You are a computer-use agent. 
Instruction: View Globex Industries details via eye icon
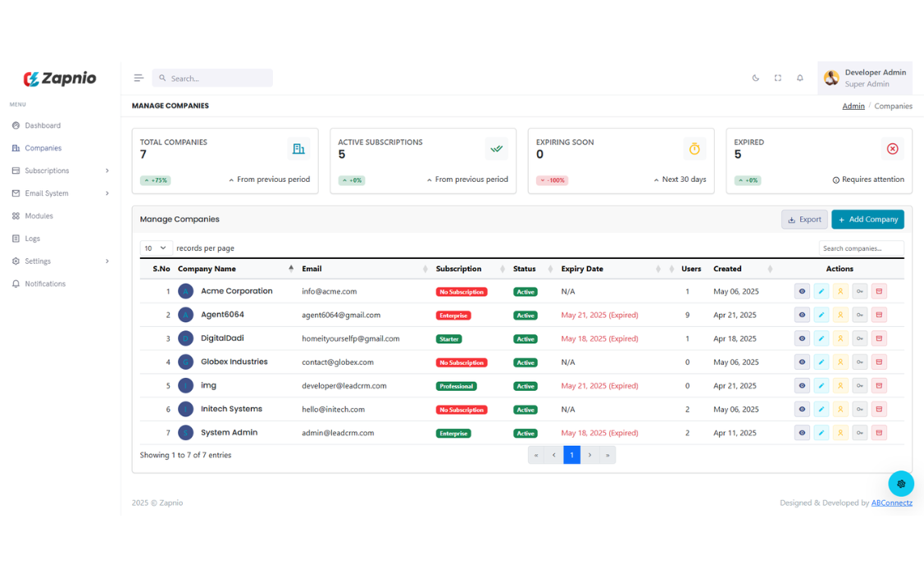pos(802,362)
